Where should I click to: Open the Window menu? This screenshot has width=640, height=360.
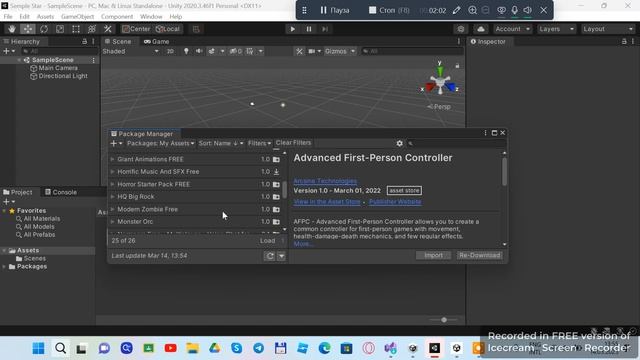151,17
